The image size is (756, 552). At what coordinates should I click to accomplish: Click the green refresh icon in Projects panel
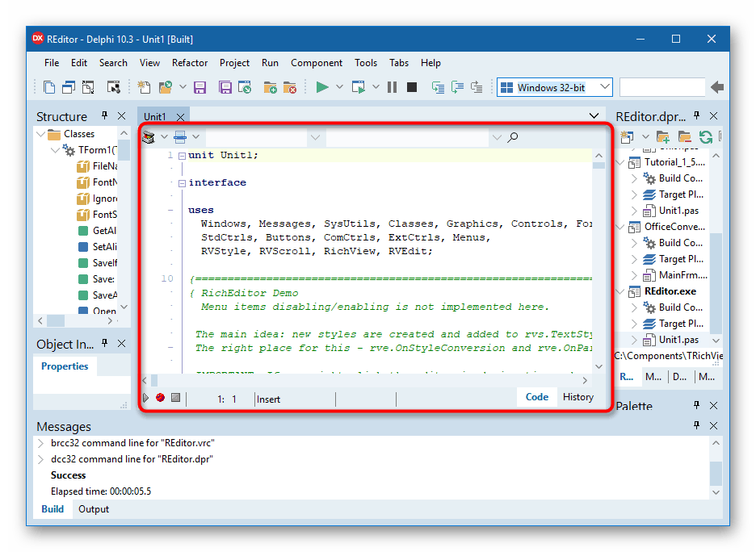tap(705, 137)
